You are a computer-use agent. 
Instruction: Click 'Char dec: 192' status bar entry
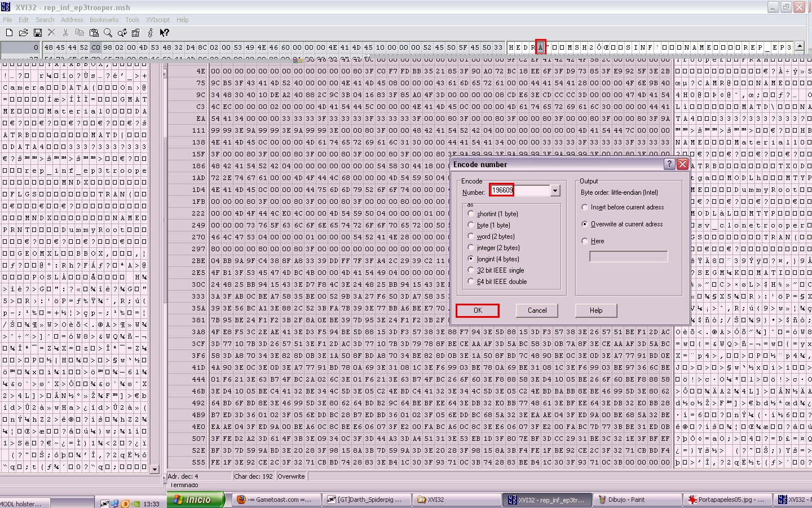coord(254,476)
